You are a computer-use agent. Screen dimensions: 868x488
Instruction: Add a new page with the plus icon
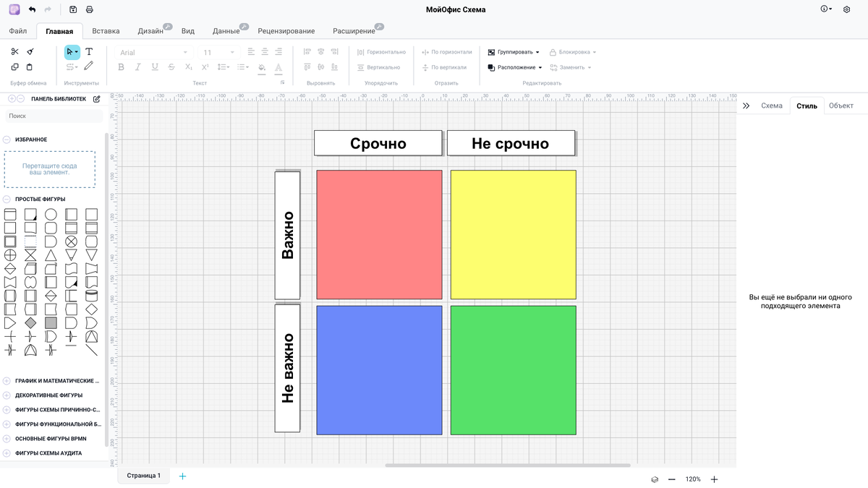tap(182, 476)
